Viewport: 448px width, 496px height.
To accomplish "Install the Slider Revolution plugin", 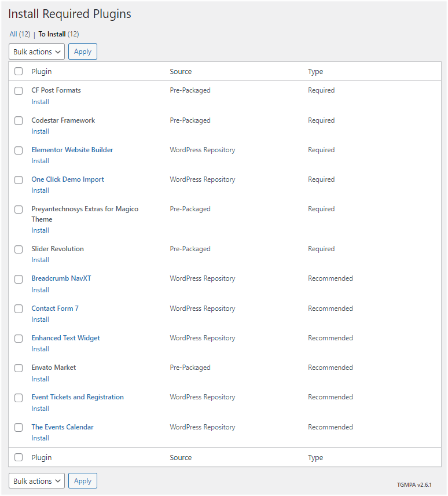I will tap(40, 260).
